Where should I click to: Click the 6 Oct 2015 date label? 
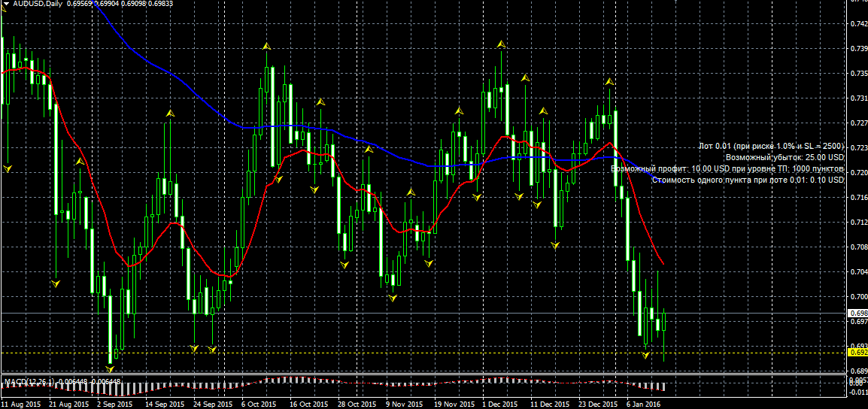pos(259,404)
